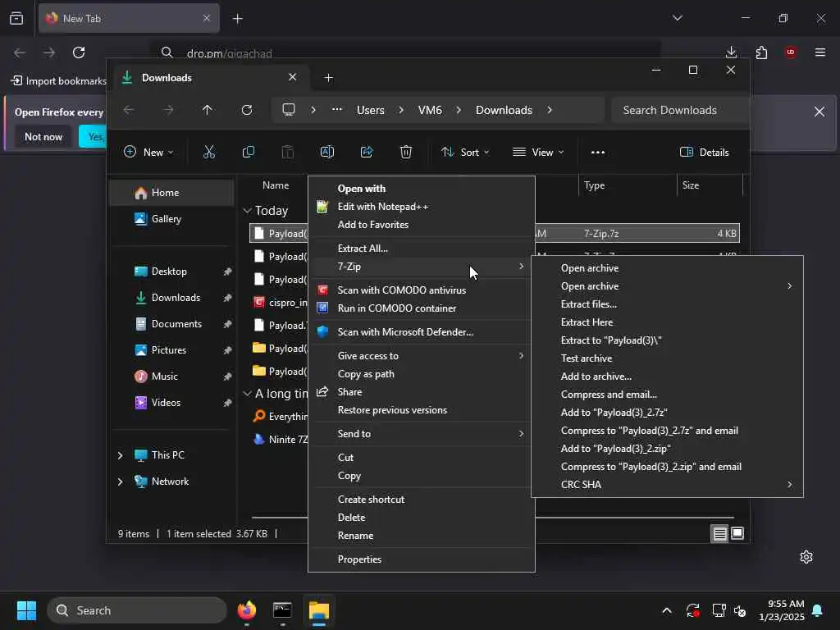Viewport: 840px width, 630px height.
Task: Select Scan with Microsoft Defender...
Action: click(x=422, y=332)
